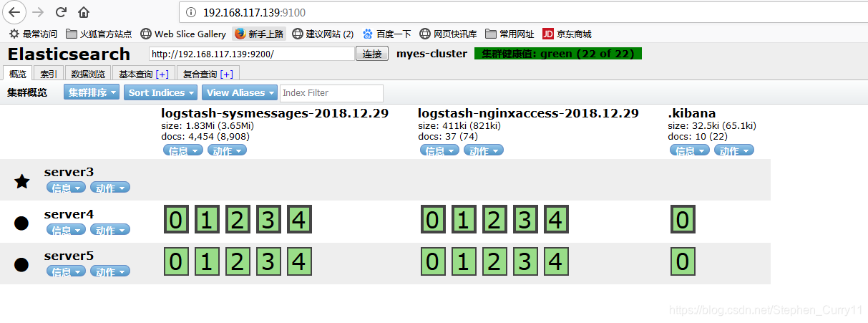Open 动作 dropdown for server5 node
This screenshot has width=868, height=323.
[x=110, y=271]
